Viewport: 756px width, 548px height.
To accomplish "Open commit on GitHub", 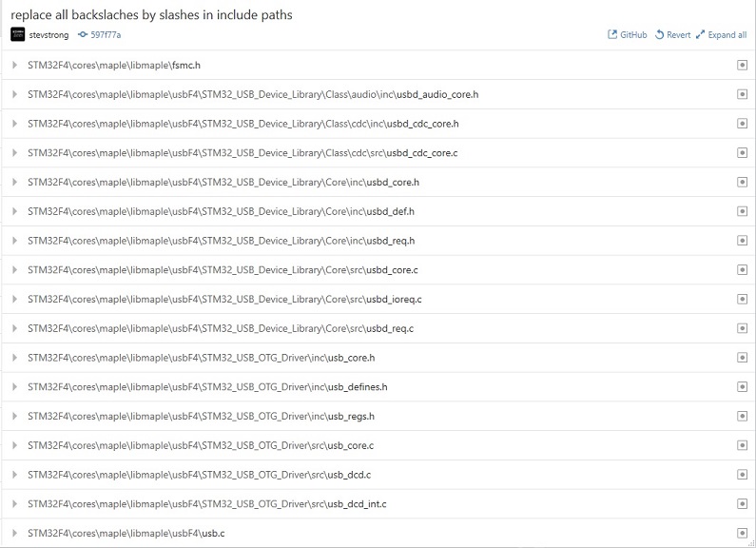I will point(628,35).
